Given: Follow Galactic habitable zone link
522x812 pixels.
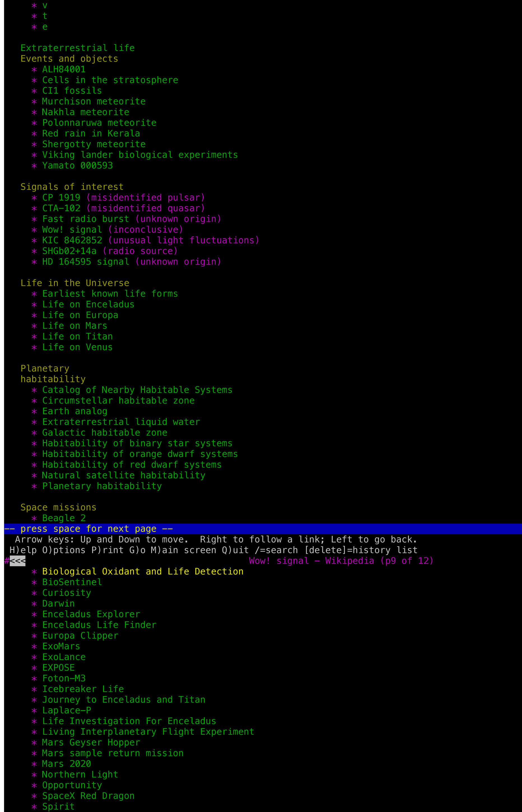Looking at the screenshot, I should coord(105,432).
